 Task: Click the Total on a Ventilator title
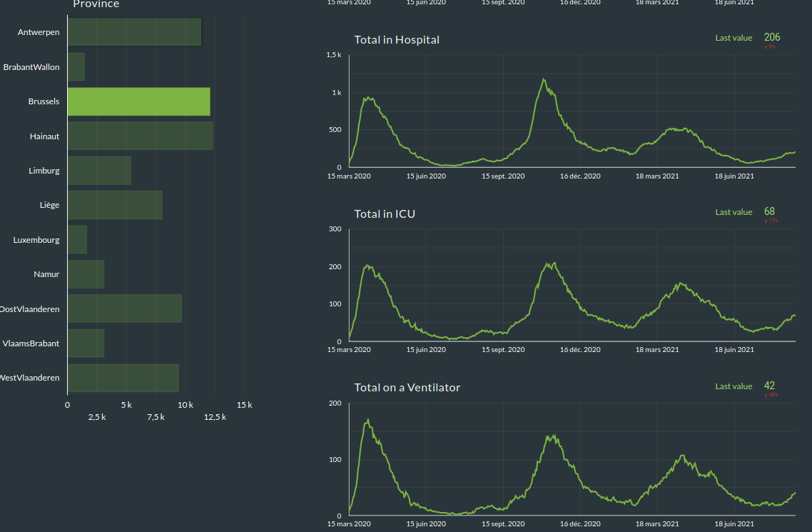tap(407, 388)
